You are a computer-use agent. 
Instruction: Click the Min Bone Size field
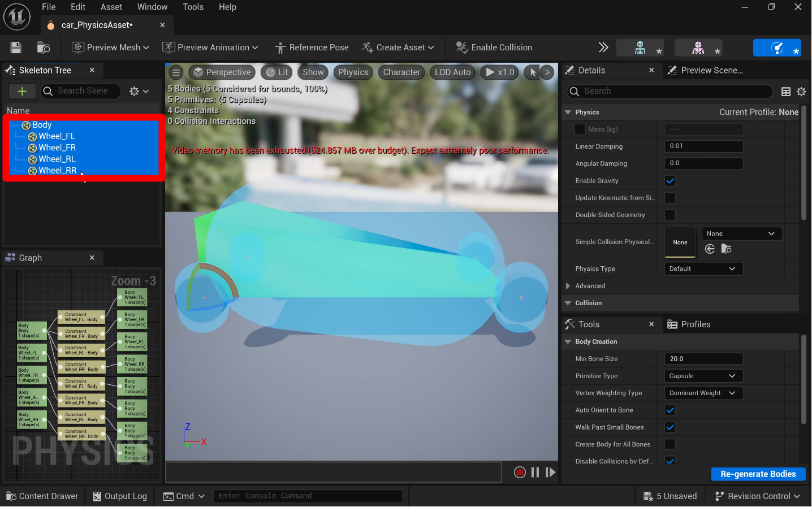pyautogui.click(x=703, y=359)
